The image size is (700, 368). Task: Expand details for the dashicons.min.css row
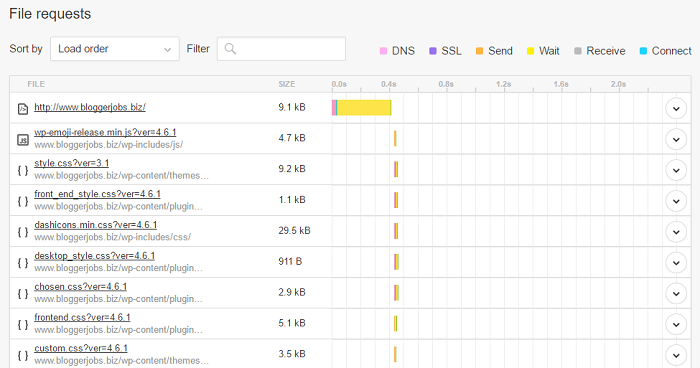click(x=676, y=232)
